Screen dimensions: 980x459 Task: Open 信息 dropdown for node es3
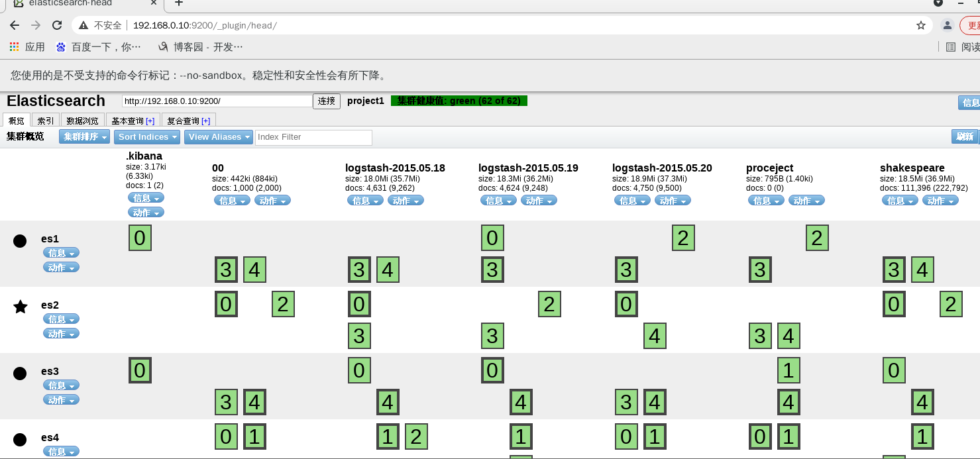pyautogui.click(x=61, y=385)
